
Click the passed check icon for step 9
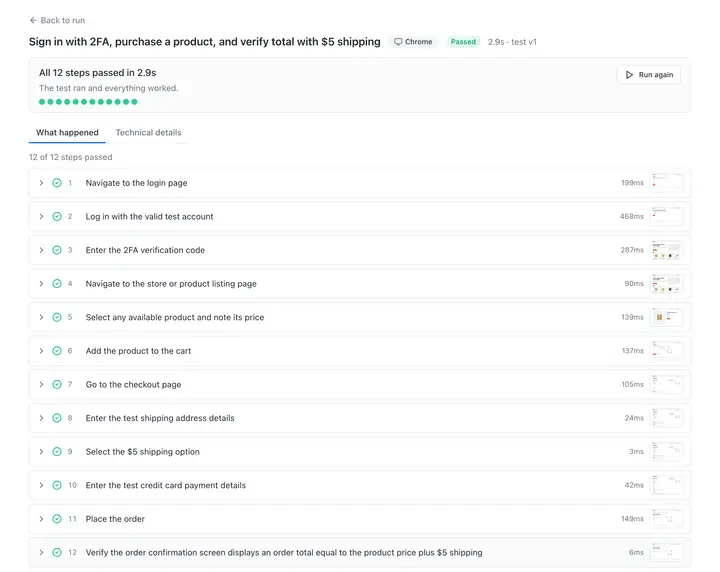[57, 452]
